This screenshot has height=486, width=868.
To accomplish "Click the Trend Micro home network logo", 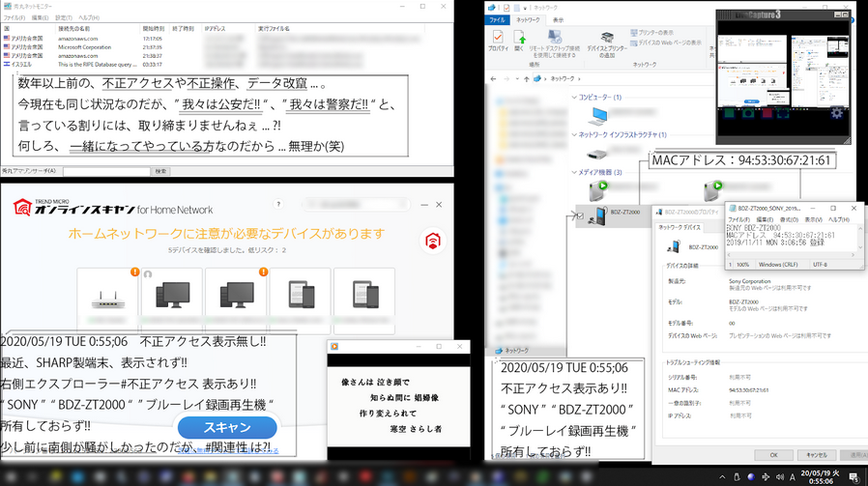I will coord(22,208).
